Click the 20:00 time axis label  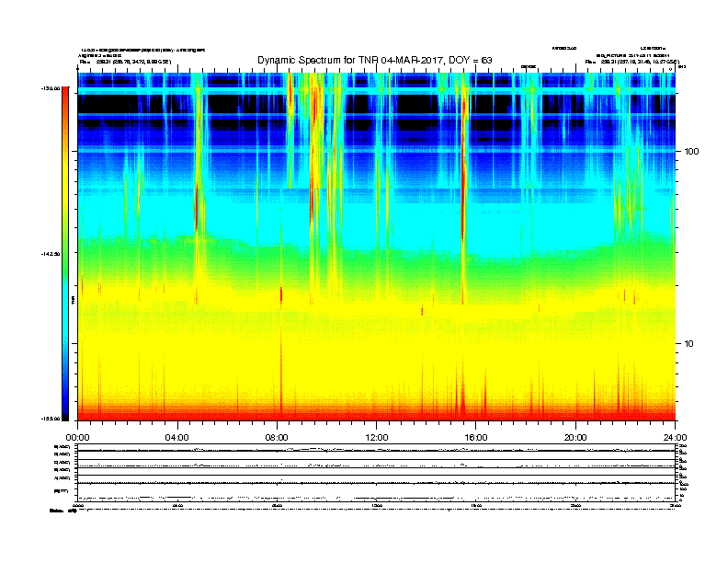click(x=575, y=438)
